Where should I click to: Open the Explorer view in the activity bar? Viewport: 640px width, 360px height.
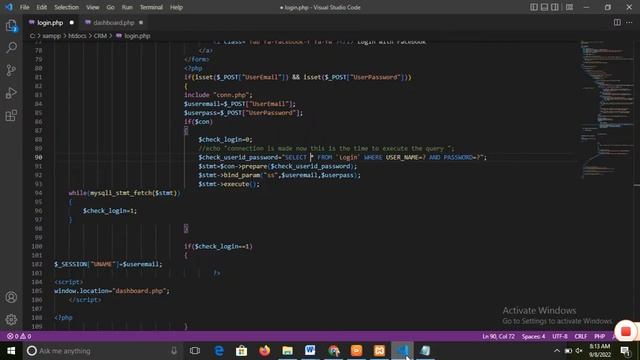pos(11,26)
